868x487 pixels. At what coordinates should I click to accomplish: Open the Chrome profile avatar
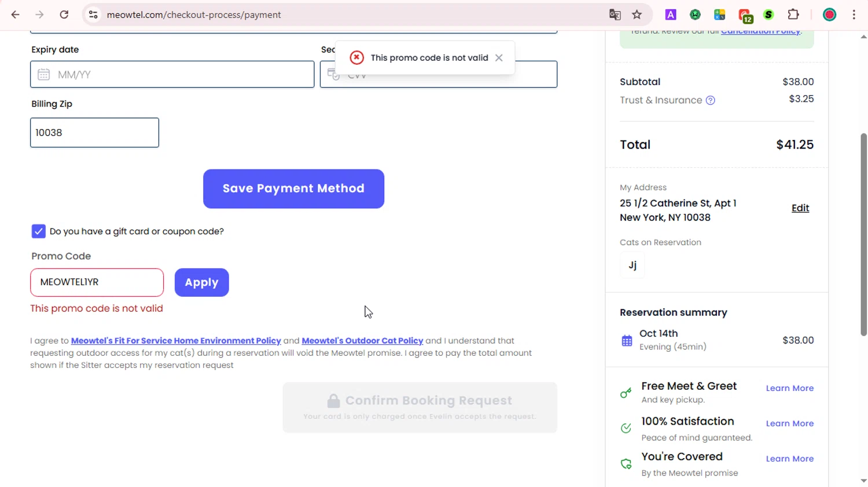point(830,14)
